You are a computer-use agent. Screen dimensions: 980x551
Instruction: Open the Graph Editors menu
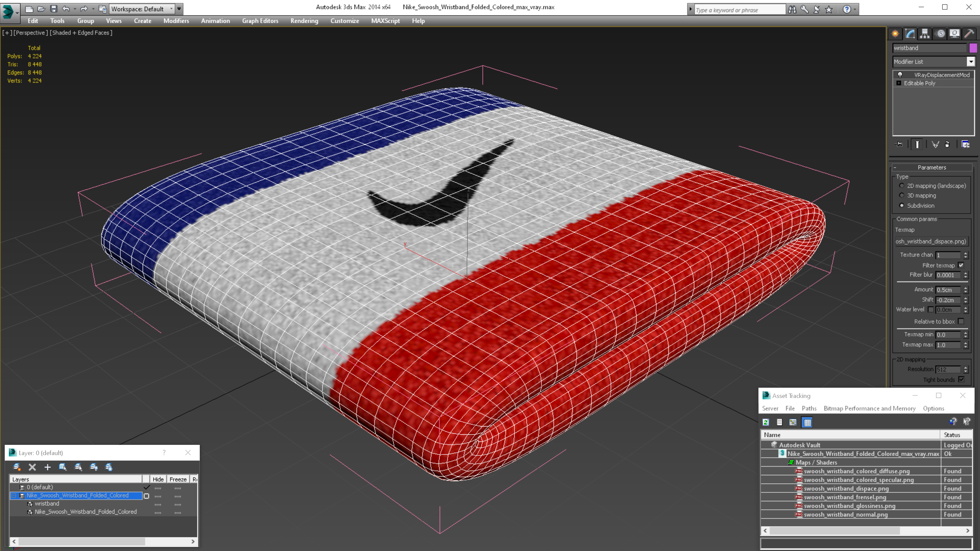260,21
